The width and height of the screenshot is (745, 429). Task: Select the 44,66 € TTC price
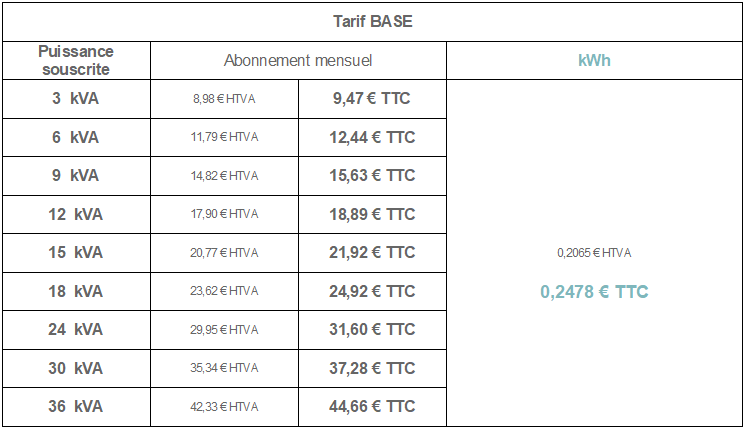tap(372, 406)
